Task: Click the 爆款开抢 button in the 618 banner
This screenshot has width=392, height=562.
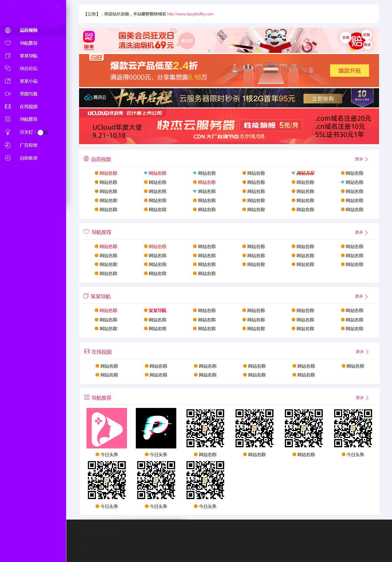Action: (x=349, y=71)
